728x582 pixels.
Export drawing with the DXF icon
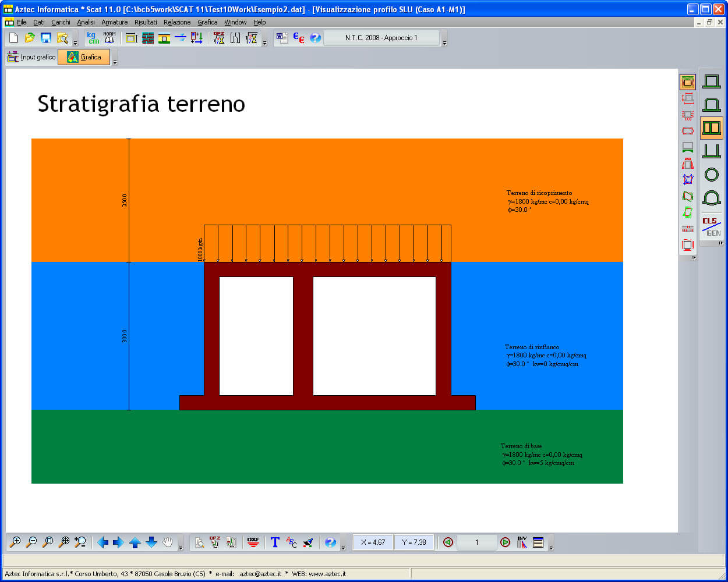pos(253,542)
